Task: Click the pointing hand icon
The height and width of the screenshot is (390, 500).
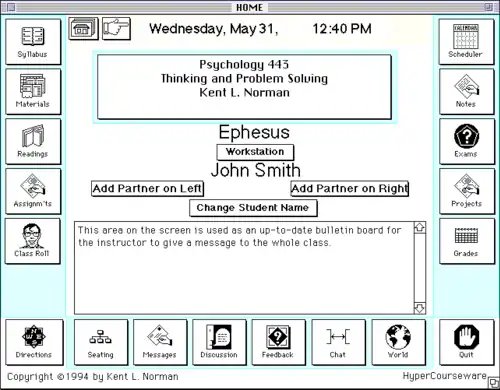Action: point(116,29)
